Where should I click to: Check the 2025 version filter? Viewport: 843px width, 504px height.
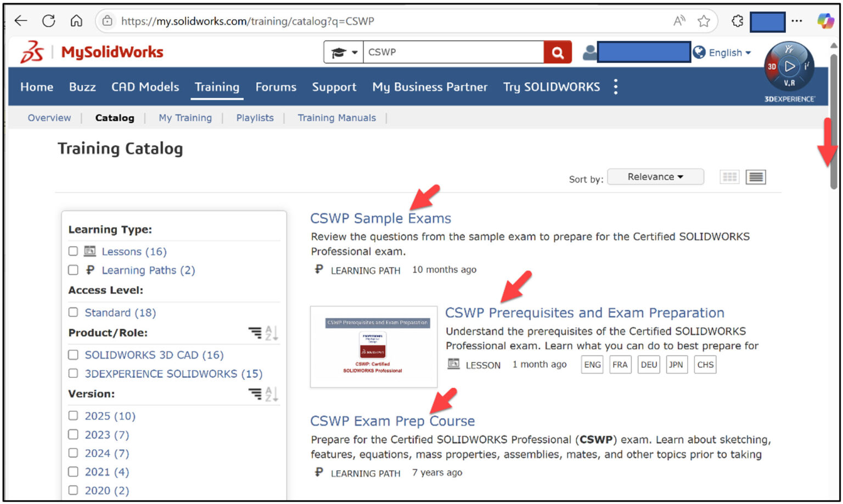point(73,416)
